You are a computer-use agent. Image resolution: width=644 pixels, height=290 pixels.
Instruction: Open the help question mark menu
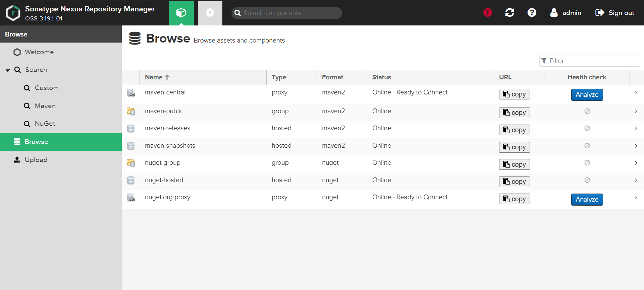[532, 13]
